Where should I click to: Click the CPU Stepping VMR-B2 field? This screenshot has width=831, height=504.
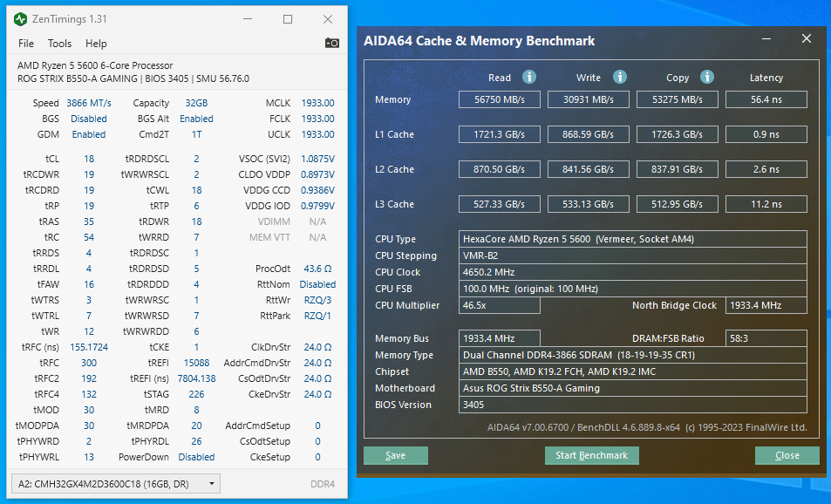pyautogui.click(x=633, y=255)
